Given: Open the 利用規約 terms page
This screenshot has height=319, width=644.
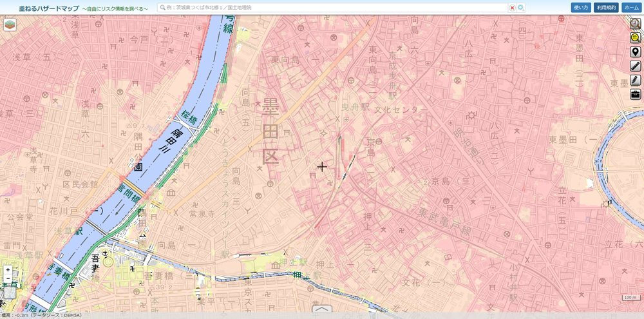Looking at the screenshot, I should [605, 8].
